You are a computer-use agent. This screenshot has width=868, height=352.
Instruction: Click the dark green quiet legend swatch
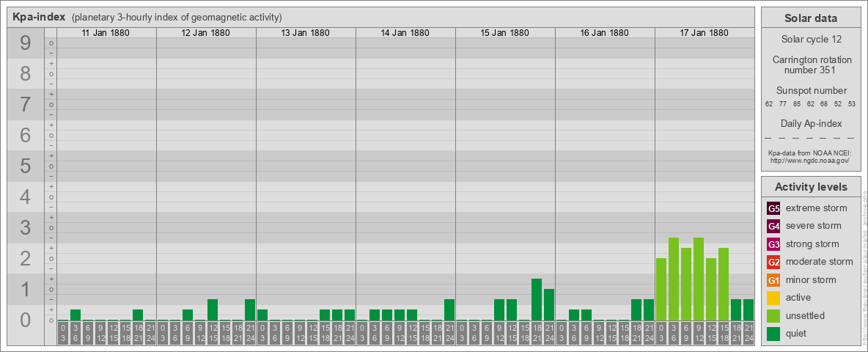[x=773, y=333]
